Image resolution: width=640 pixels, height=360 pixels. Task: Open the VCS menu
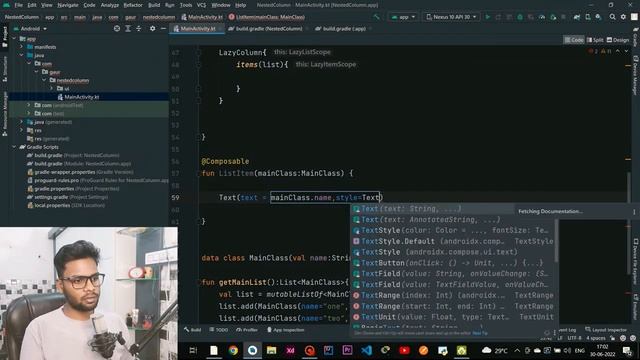(x=201, y=5)
